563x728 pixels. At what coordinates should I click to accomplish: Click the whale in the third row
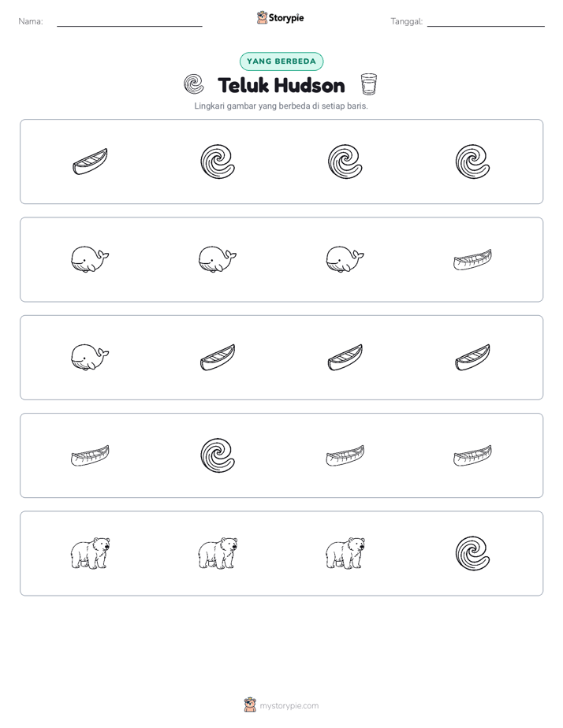click(x=90, y=357)
